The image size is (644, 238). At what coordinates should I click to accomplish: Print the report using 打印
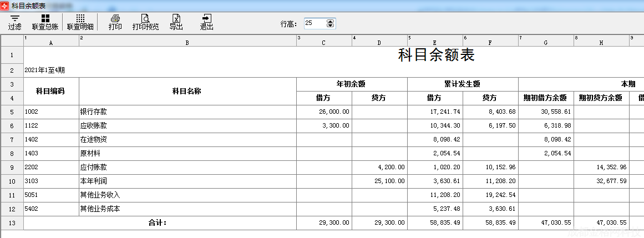click(115, 22)
